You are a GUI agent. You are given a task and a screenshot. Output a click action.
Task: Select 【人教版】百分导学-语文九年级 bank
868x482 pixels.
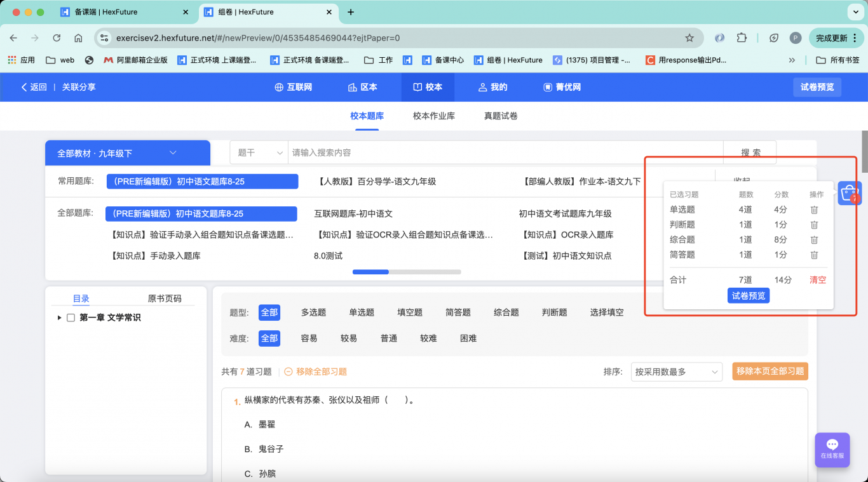pos(377,182)
